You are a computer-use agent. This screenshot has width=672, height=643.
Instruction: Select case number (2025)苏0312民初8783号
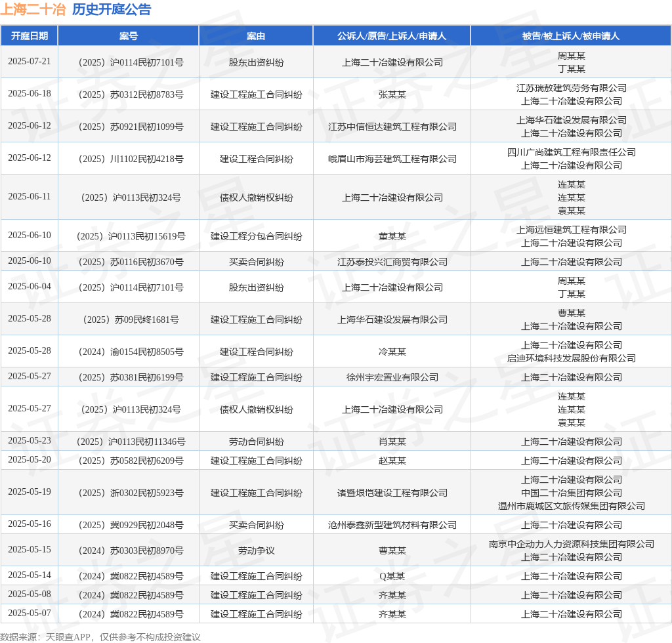[131, 94]
